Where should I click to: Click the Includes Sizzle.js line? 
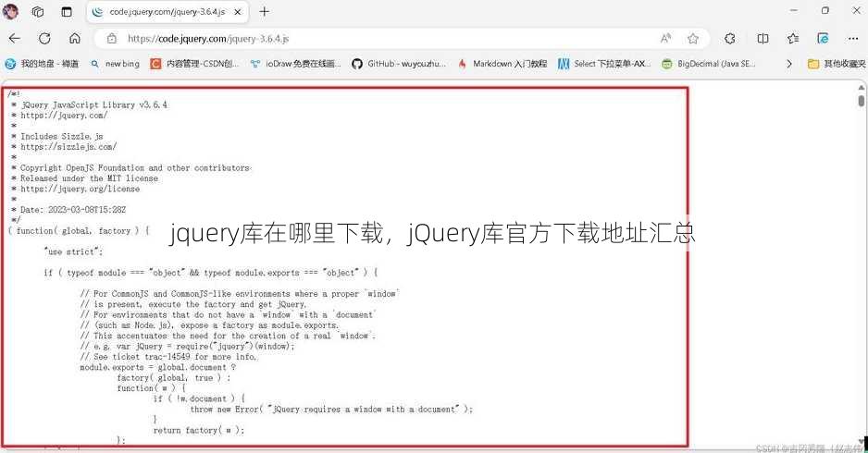[x=61, y=136]
